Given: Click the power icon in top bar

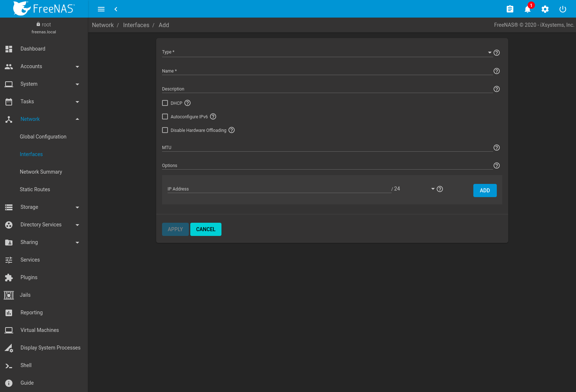Looking at the screenshot, I should click(562, 9).
